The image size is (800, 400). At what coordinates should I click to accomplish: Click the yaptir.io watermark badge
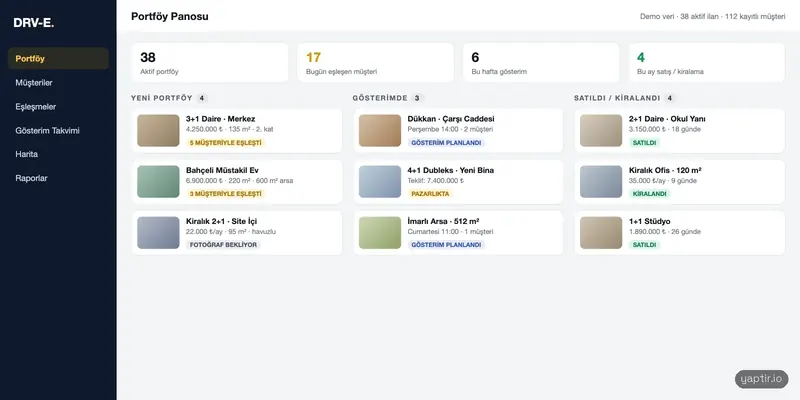tap(762, 379)
